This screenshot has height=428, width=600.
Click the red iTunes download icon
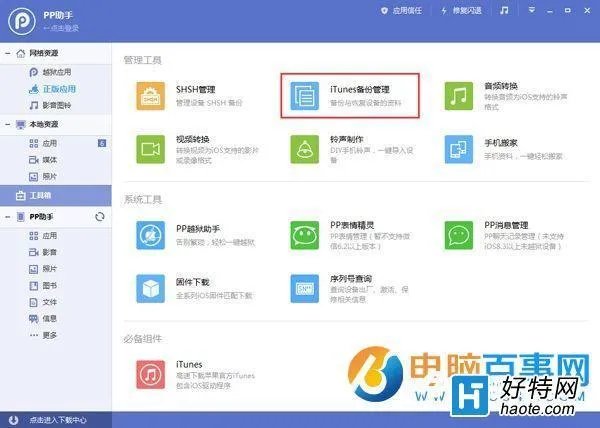point(150,374)
